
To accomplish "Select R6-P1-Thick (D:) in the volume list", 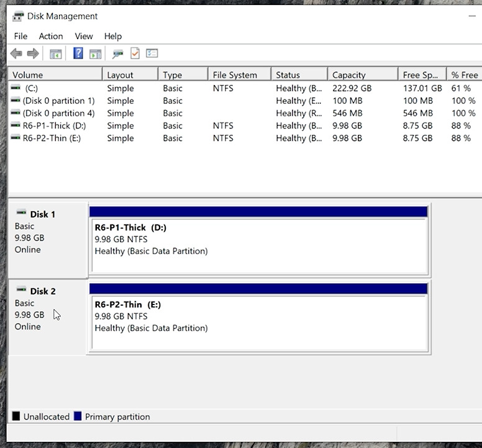I will 245,126.
